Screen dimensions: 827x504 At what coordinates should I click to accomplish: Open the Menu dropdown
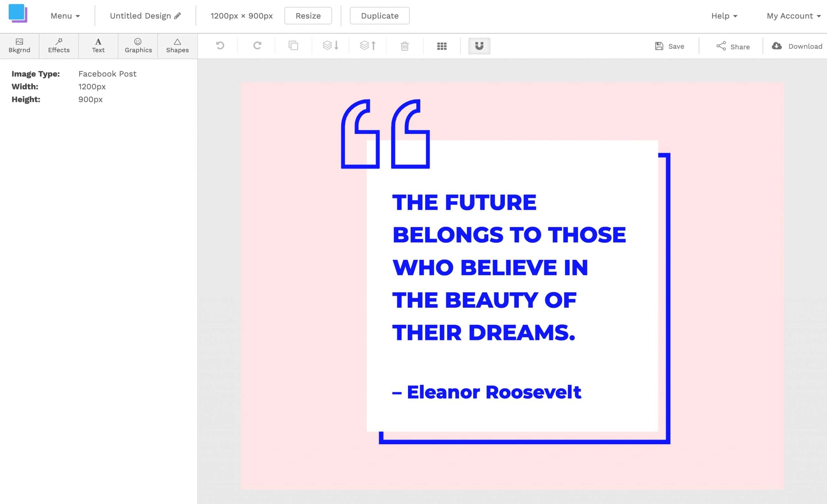point(65,16)
